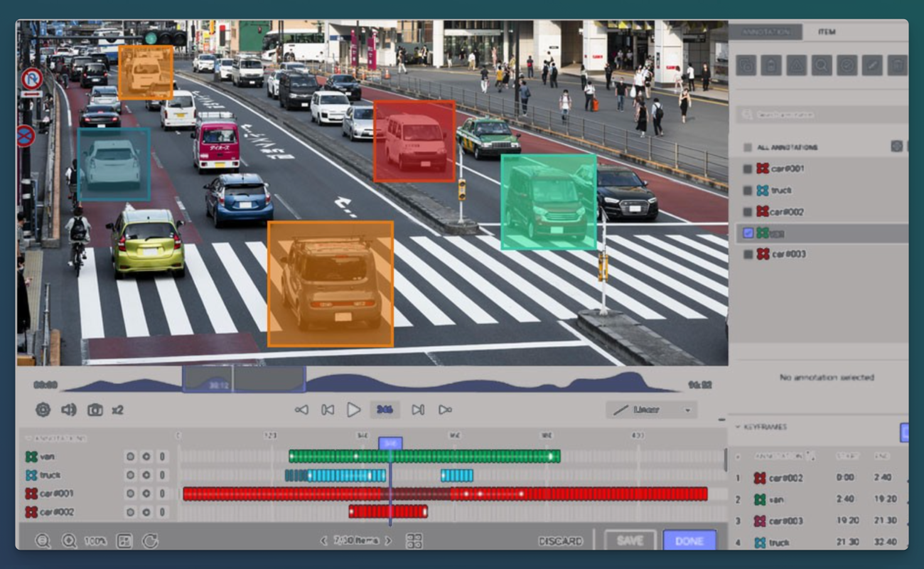Fit view icon beside 100%

click(x=124, y=541)
